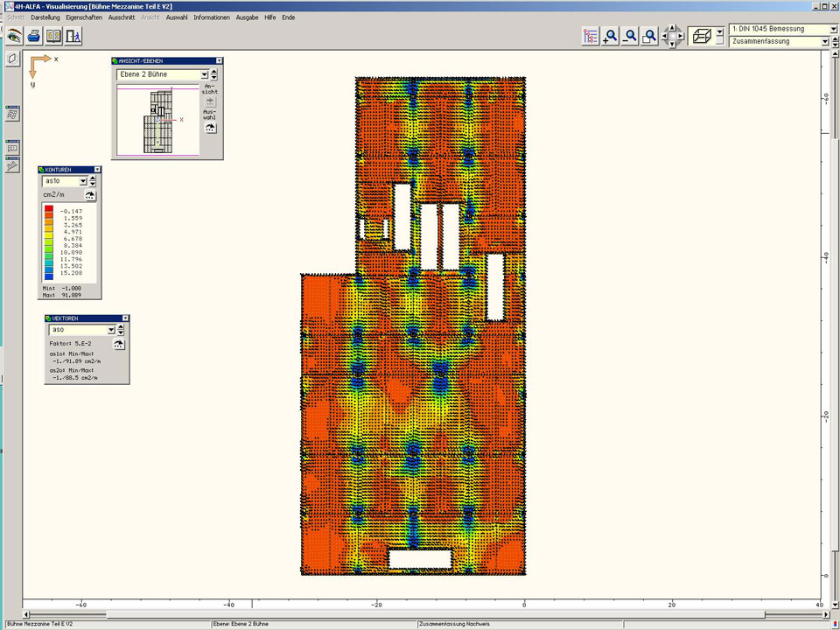Collapse the Vektoren panel via title arrow

click(125, 318)
